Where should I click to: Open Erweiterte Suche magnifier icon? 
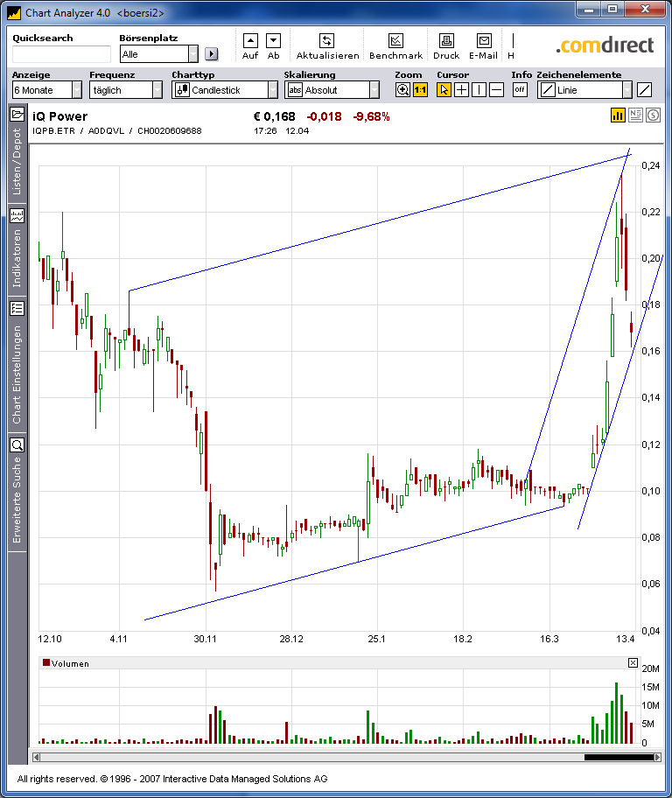[x=17, y=445]
